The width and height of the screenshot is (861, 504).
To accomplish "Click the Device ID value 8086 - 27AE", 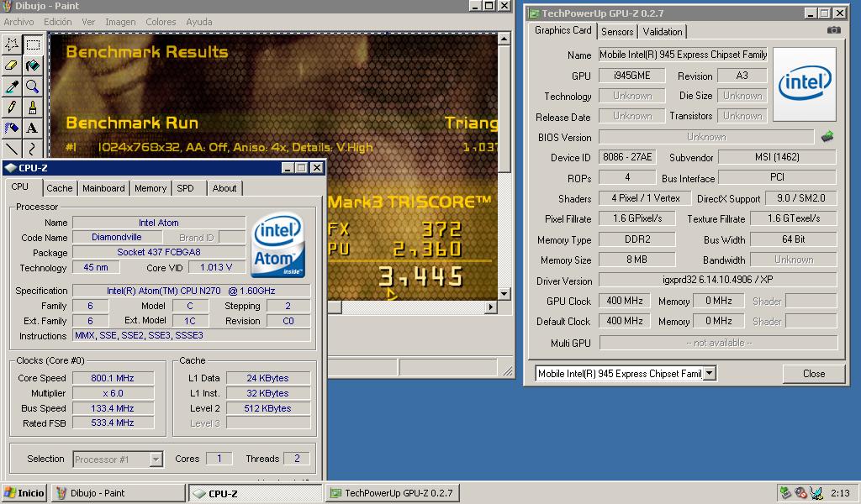I will (627, 157).
